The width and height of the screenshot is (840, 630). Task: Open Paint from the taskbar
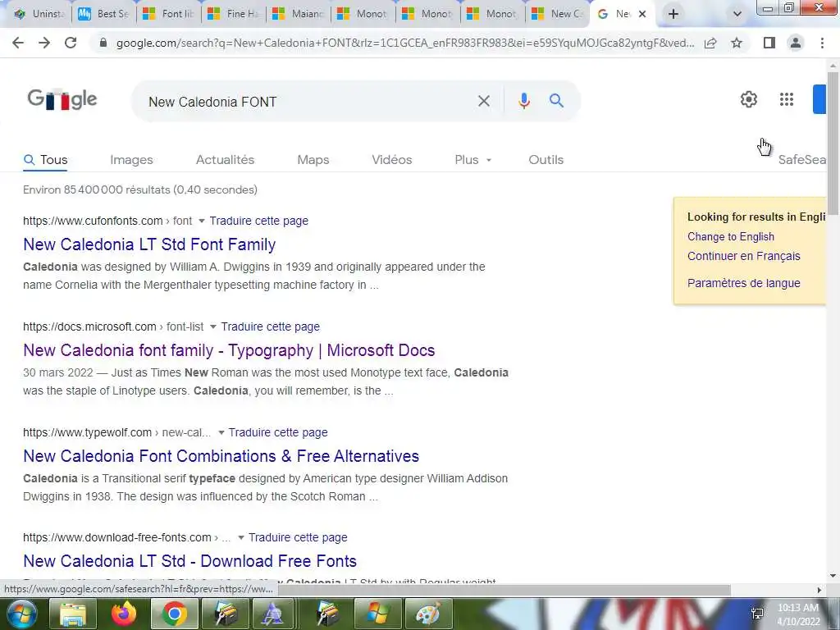coord(428,614)
